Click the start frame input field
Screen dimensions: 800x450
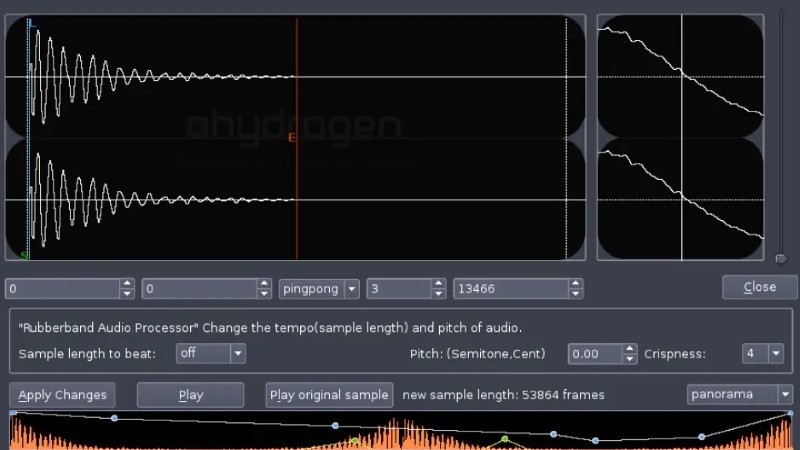[x=63, y=289]
